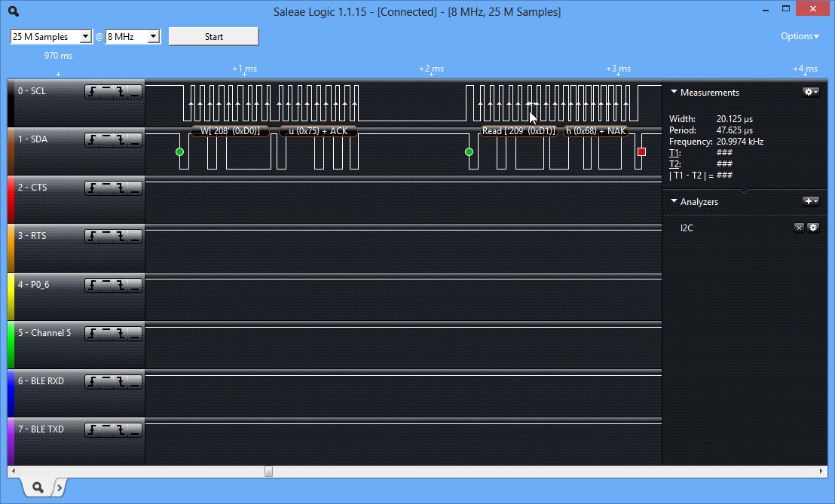Screen dimensions: 835x504
Task: Click the SCL channel black color strip
Action: [11, 103]
